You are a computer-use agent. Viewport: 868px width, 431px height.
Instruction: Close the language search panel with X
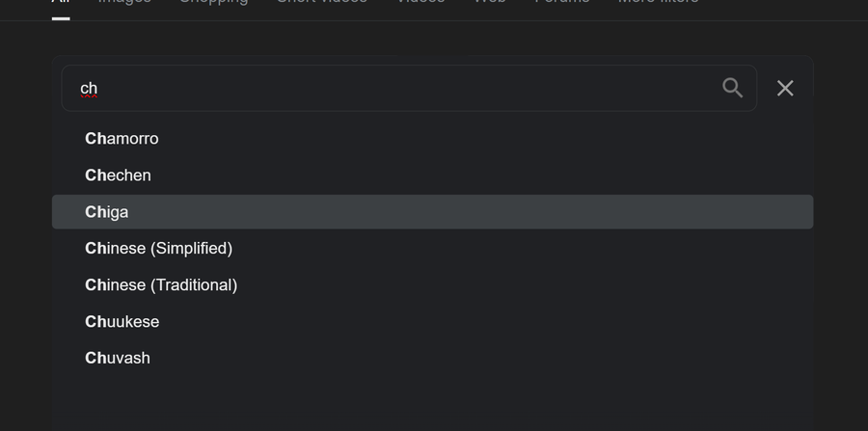[x=785, y=88]
